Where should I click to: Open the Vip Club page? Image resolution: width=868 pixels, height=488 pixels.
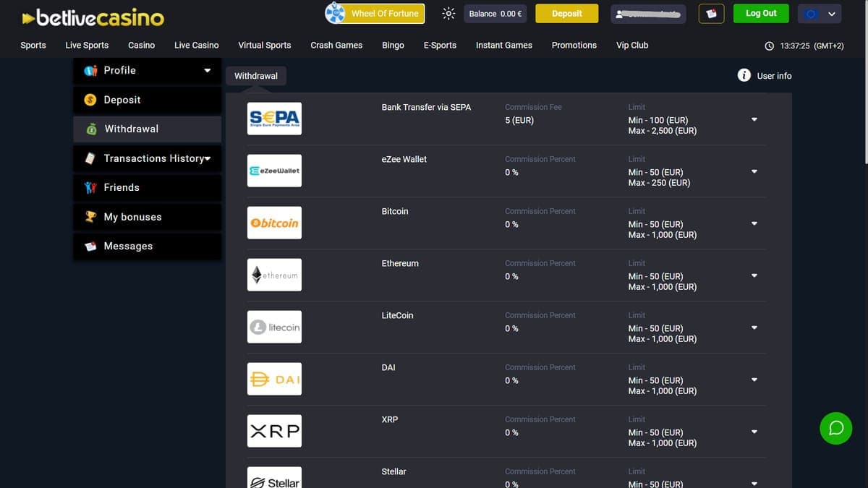click(x=632, y=45)
